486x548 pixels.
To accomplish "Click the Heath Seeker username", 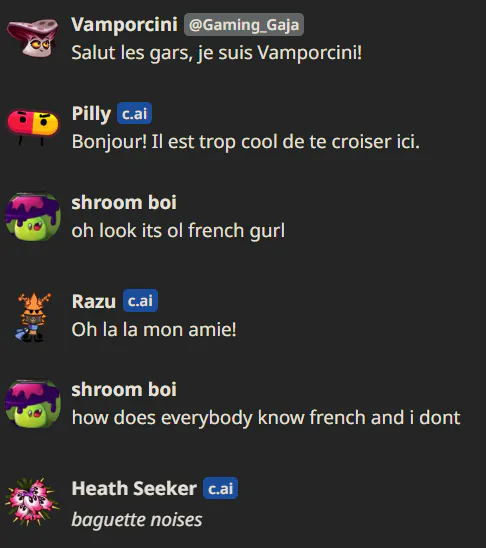I will click(134, 488).
